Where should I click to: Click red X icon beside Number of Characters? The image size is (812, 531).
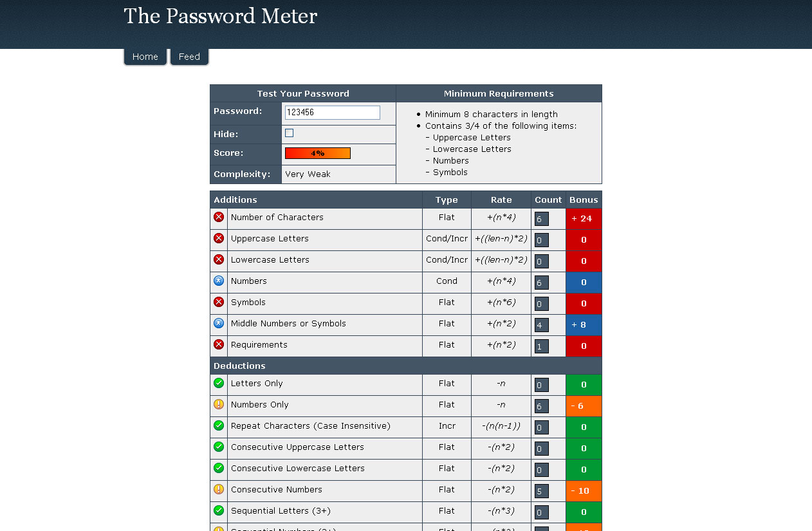click(219, 218)
